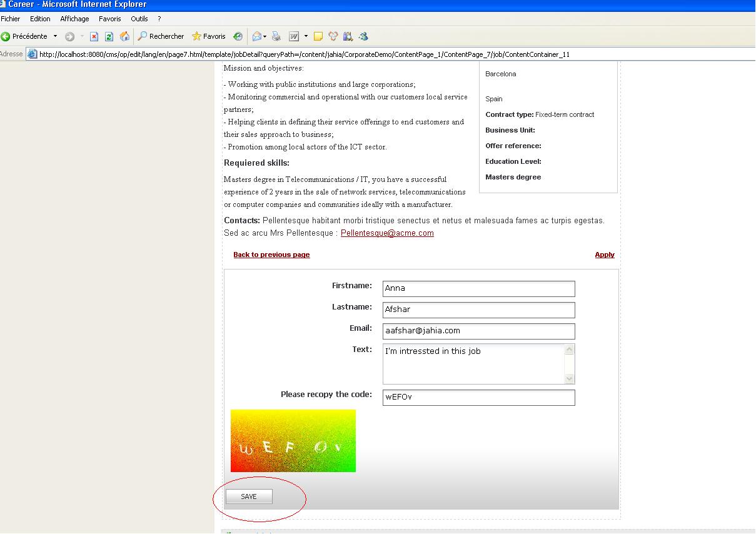Screen dimensions: 756x534
Task: Click the 'Contract type:' label
Action: tap(509, 114)
